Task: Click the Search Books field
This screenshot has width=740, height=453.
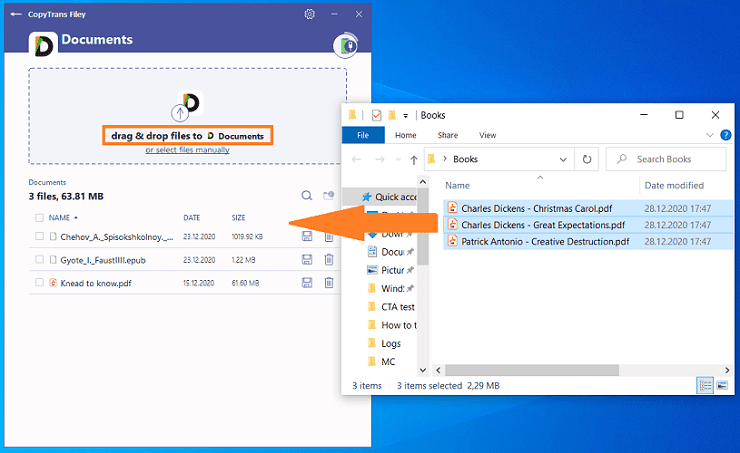Action: (666, 159)
